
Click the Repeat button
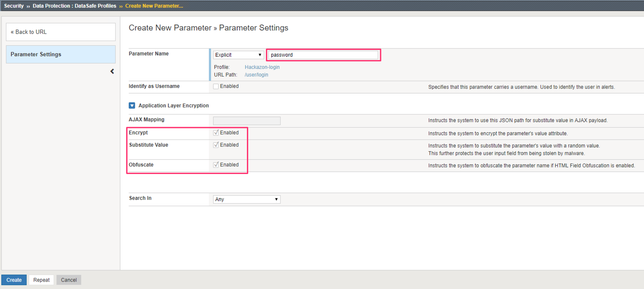pyautogui.click(x=41, y=280)
